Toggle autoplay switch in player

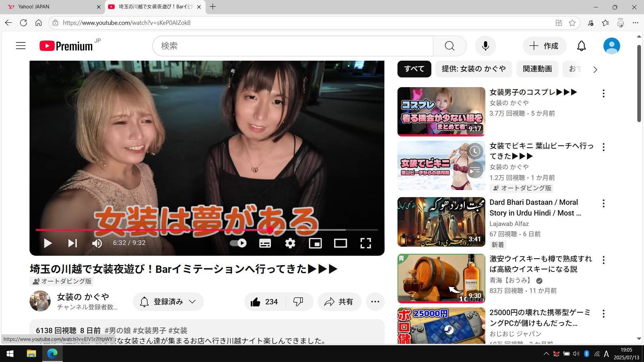[238, 243]
